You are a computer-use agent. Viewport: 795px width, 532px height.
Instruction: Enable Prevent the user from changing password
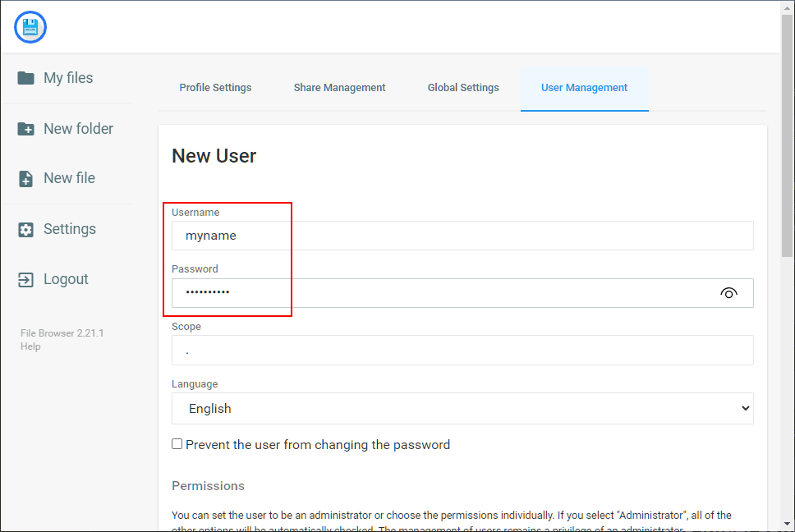coord(177,444)
